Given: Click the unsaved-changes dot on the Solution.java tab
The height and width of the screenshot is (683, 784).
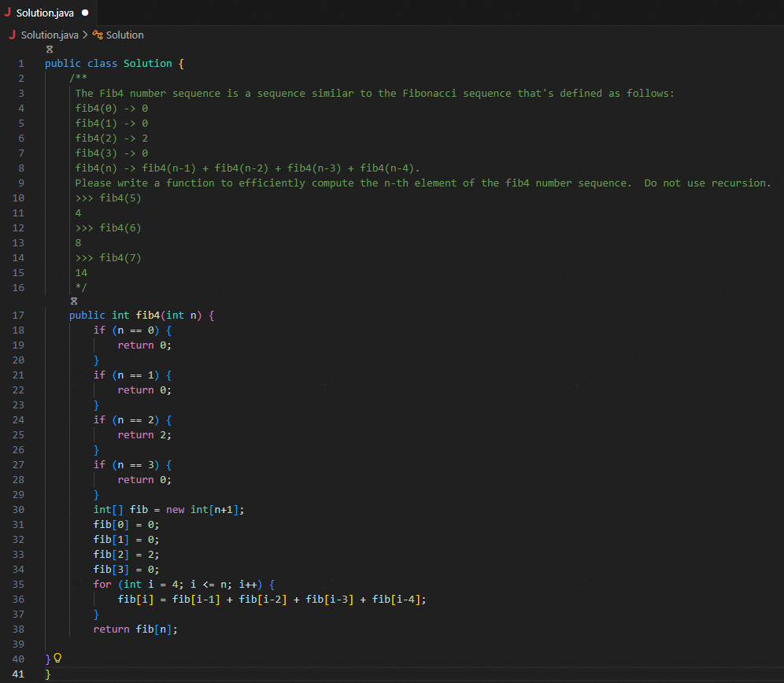Looking at the screenshot, I should 84,13.
